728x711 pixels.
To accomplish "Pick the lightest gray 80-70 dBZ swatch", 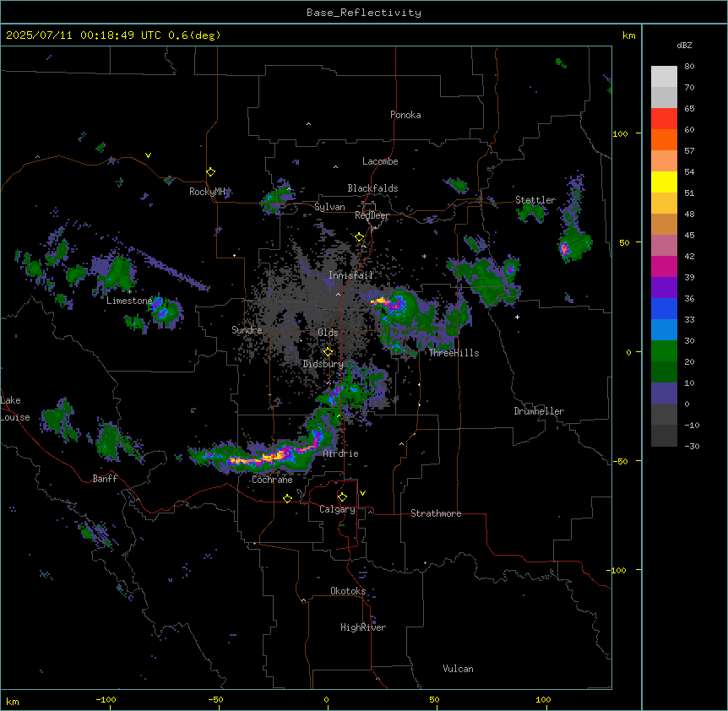I will point(664,77).
